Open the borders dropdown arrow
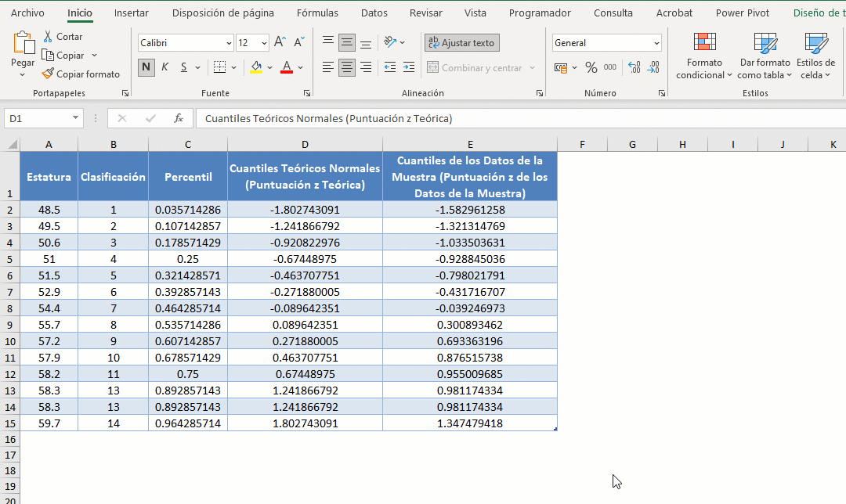This screenshot has height=504, width=846. (x=233, y=68)
